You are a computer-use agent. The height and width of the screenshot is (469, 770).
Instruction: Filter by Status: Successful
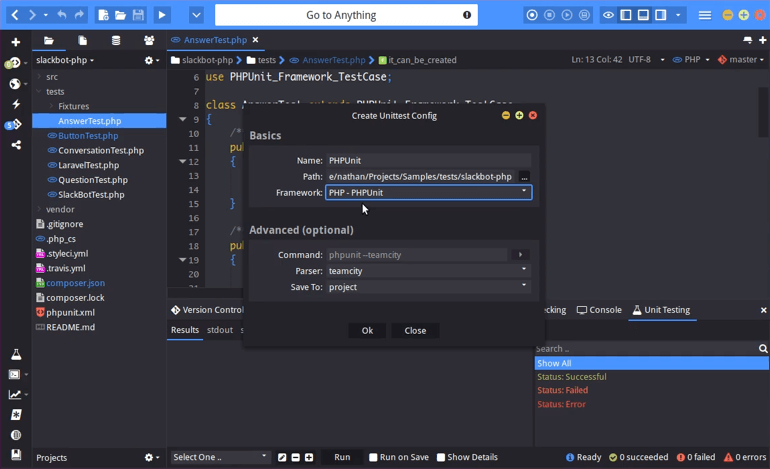click(572, 377)
